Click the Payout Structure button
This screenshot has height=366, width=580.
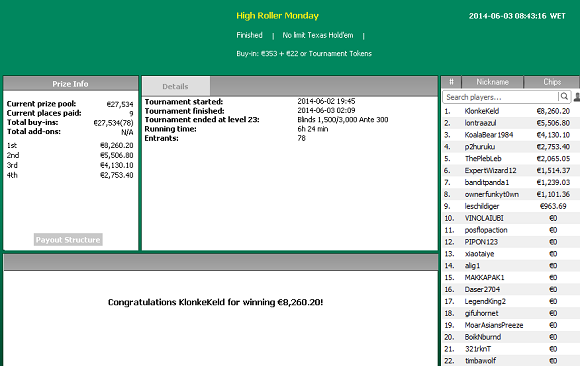tap(68, 240)
